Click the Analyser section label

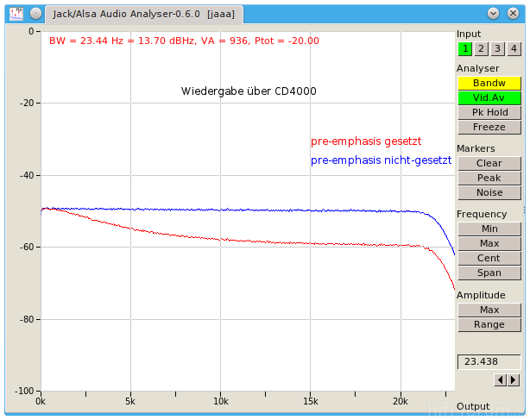[477, 68]
